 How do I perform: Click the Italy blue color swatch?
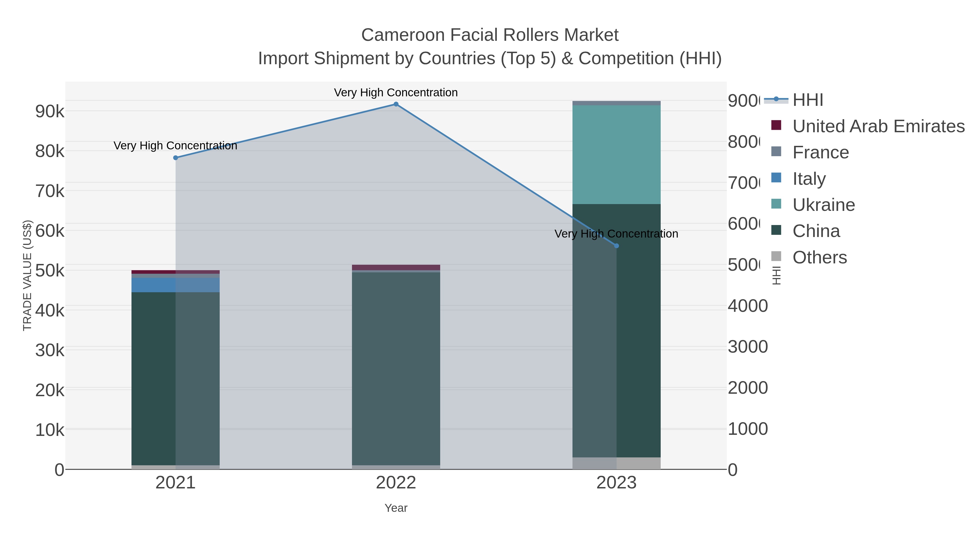tap(776, 178)
